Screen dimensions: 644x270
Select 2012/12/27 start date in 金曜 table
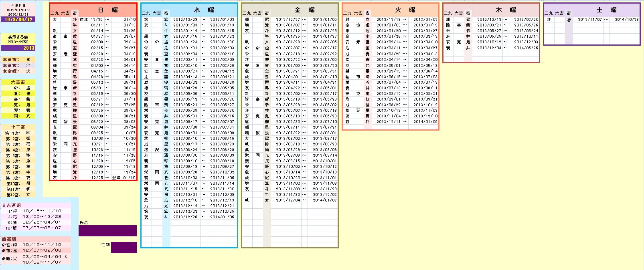tap(288, 19)
